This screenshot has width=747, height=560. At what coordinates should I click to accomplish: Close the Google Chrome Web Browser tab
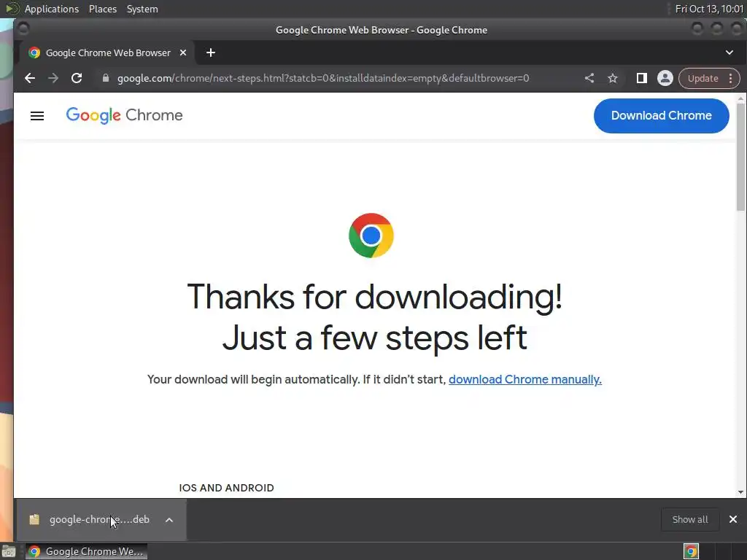click(183, 52)
